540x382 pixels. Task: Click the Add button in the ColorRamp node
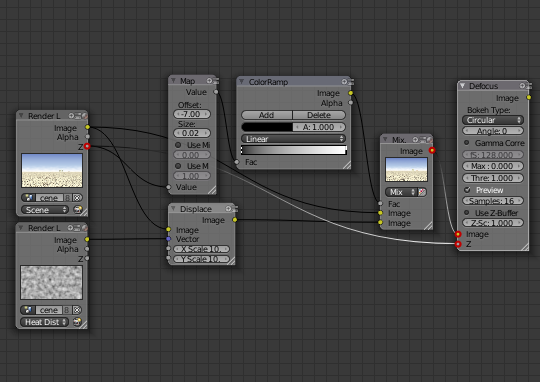pos(267,115)
